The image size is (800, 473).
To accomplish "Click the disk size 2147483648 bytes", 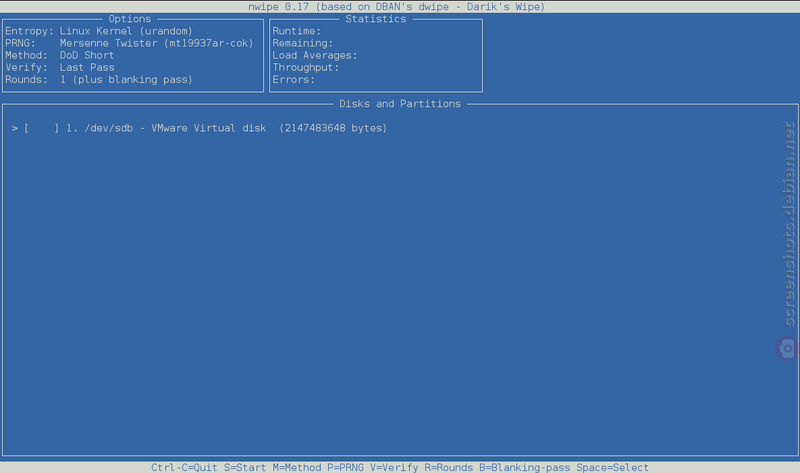I will point(333,128).
